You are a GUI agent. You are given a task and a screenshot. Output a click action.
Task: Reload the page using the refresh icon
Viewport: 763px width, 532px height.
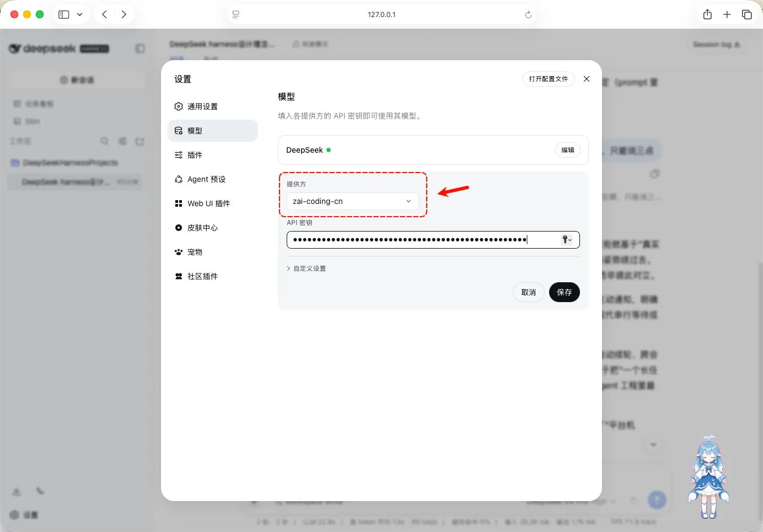pyautogui.click(x=528, y=14)
